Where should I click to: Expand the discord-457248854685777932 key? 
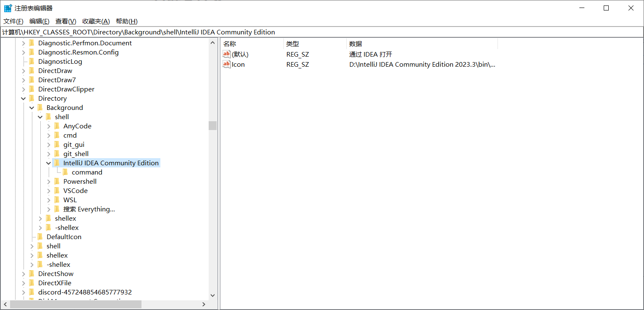point(24,292)
